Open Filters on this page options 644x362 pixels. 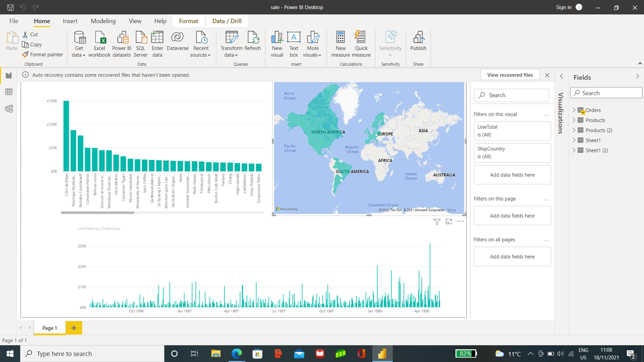pos(546,200)
